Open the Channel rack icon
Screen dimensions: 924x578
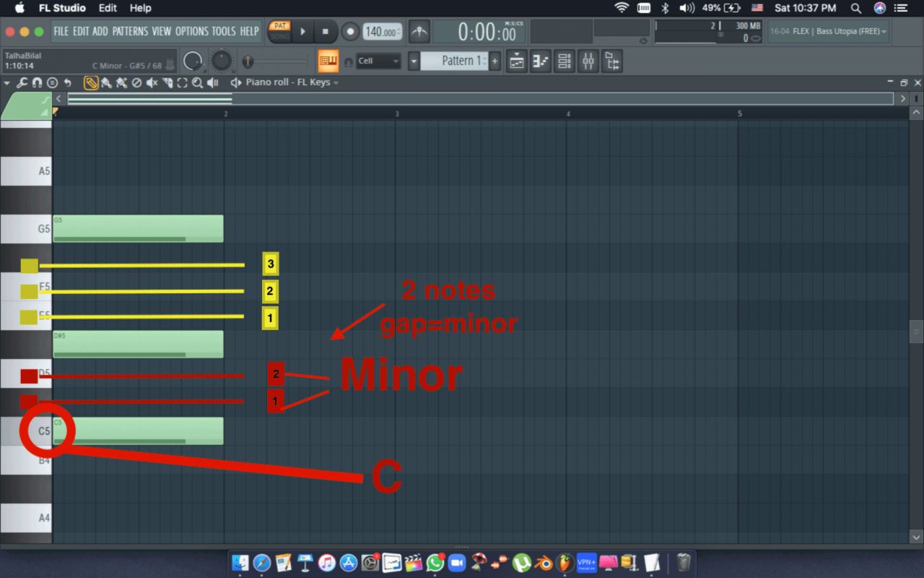tap(565, 61)
